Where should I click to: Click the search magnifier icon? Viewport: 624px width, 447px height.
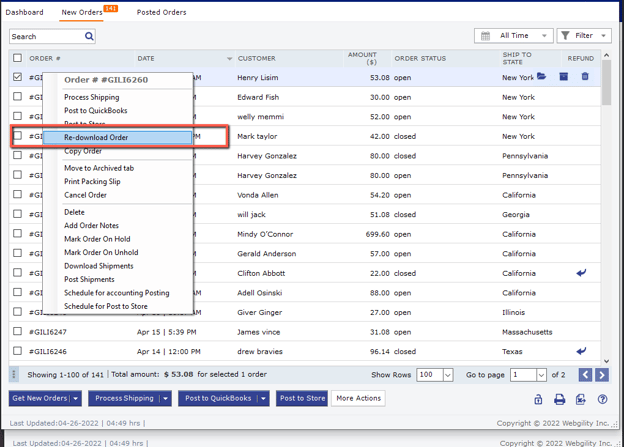[x=89, y=36]
